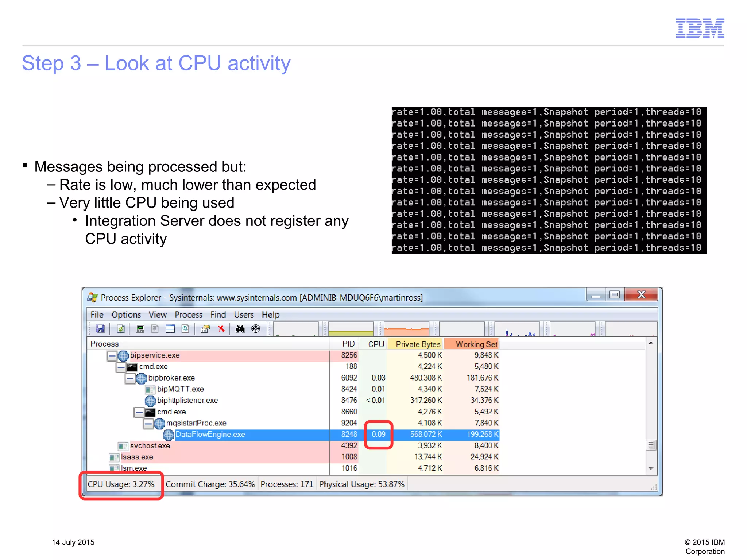747x560 pixels.
Task: Click the orange physical memory mini graph
Action: [x=406, y=329]
